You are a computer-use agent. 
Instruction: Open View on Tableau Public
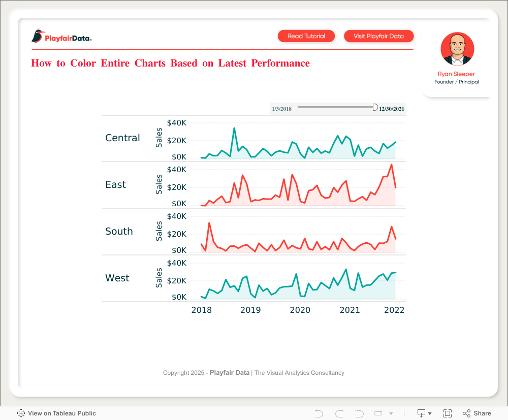[62, 413]
